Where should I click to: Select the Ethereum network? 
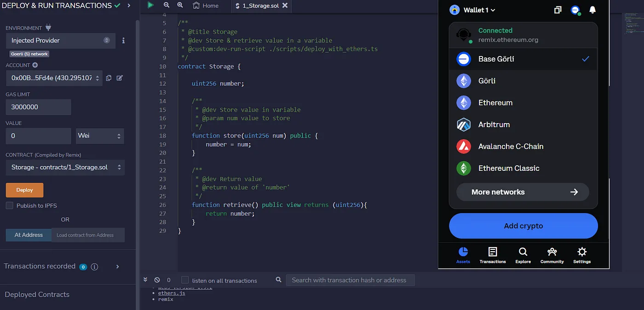tap(523, 102)
